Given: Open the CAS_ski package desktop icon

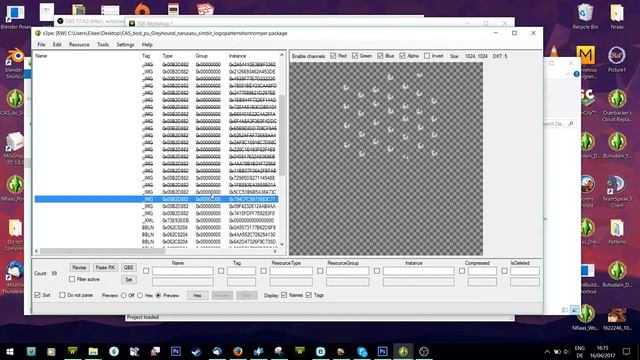Looking at the screenshot, I should (14, 102).
